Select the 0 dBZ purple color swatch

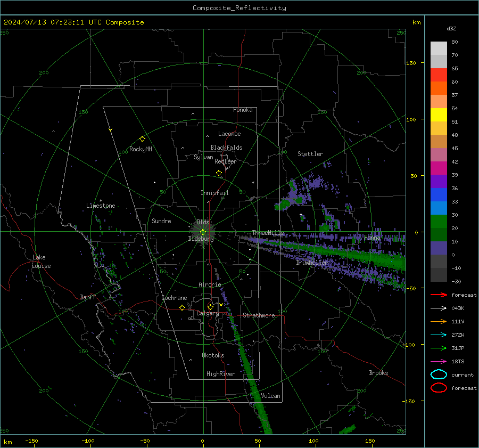(x=439, y=248)
